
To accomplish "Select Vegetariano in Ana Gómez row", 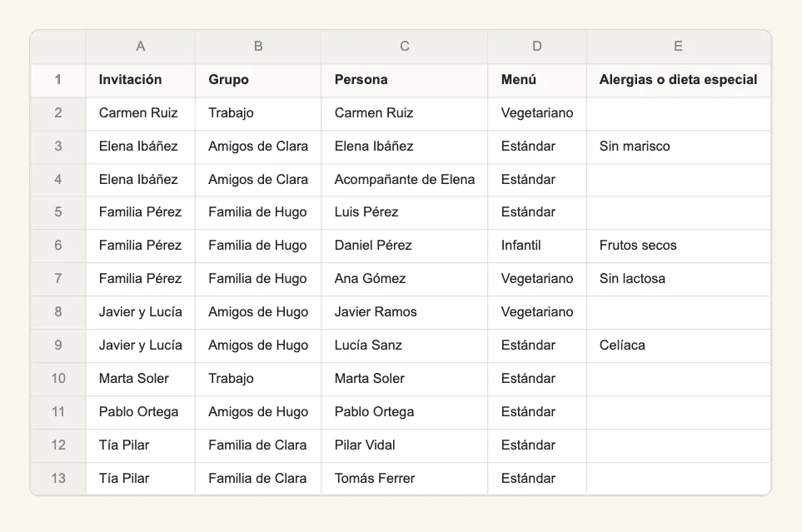I will 536,279.
